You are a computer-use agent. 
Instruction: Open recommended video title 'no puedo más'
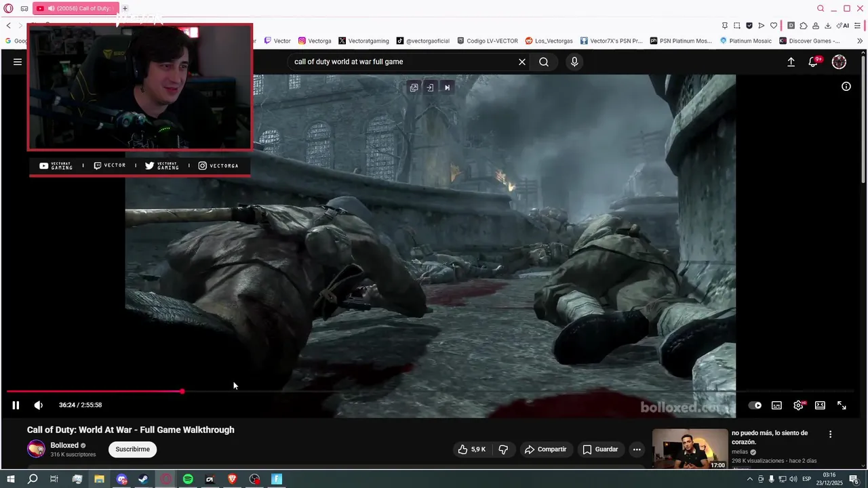tap(770, 437)
